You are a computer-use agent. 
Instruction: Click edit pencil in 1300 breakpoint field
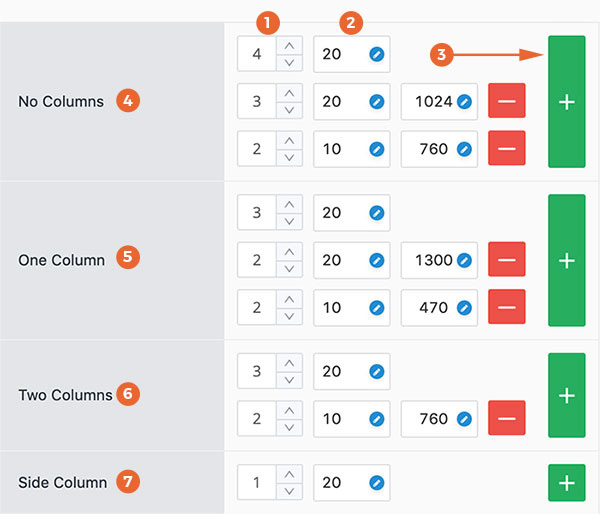(x=464, y=261)
